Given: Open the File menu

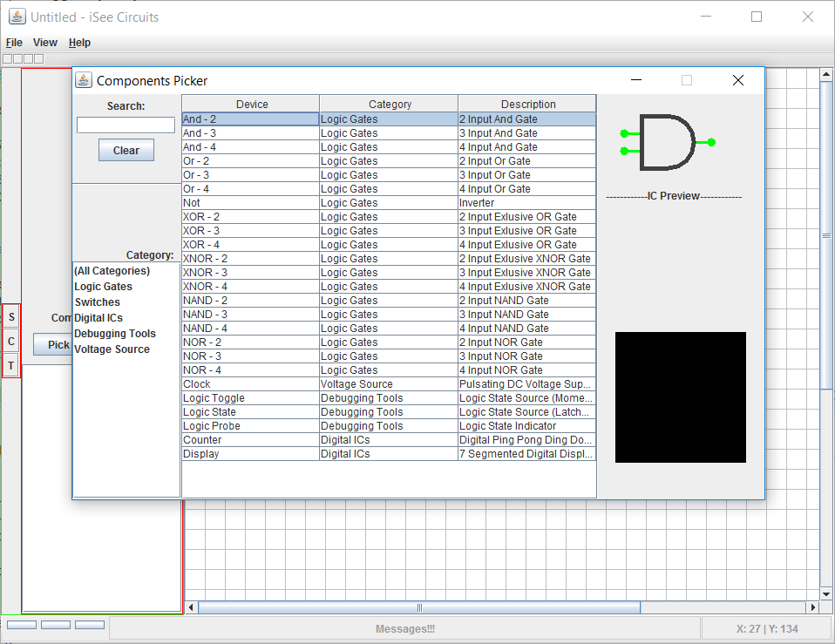Looking at the screenshot, I should tap(14, 43).
